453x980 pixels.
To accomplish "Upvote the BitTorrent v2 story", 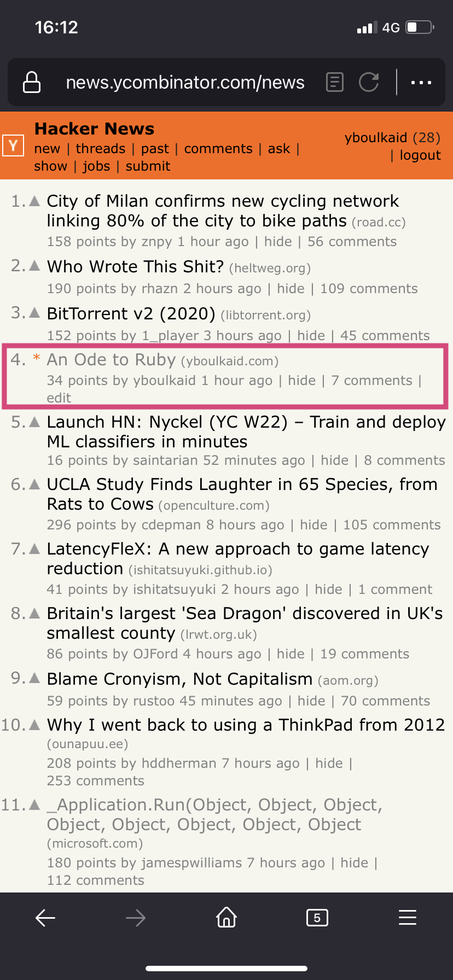I will pos(34,313).
